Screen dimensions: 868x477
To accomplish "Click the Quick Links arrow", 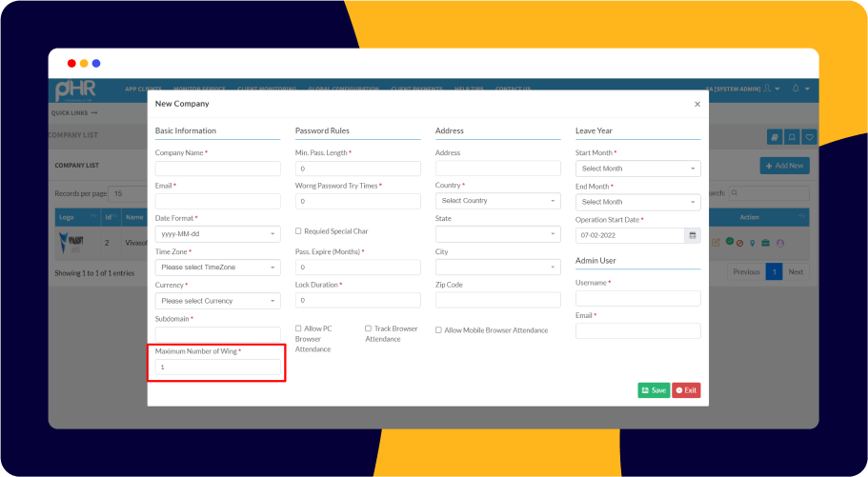I will click(x=94, y=113).
